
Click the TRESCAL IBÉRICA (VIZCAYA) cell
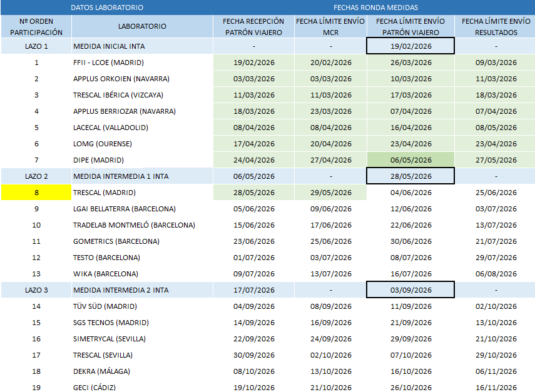tap(142, 95)
